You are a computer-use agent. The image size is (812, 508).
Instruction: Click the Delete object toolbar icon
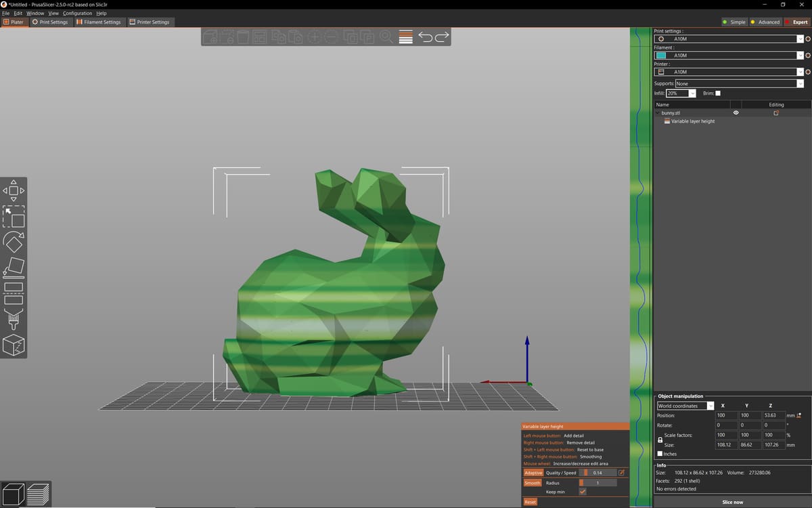(227, 37)
